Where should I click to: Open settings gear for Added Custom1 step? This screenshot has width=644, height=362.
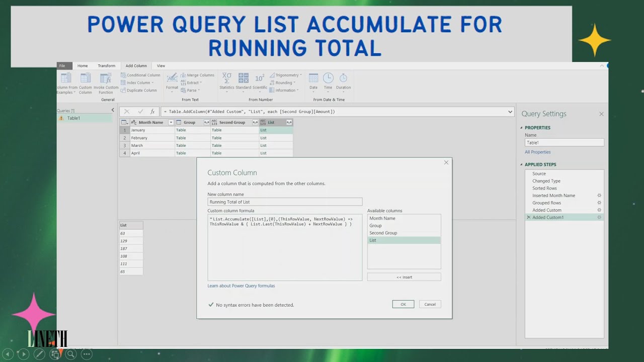pyautogui.click(x=599, y=217)
